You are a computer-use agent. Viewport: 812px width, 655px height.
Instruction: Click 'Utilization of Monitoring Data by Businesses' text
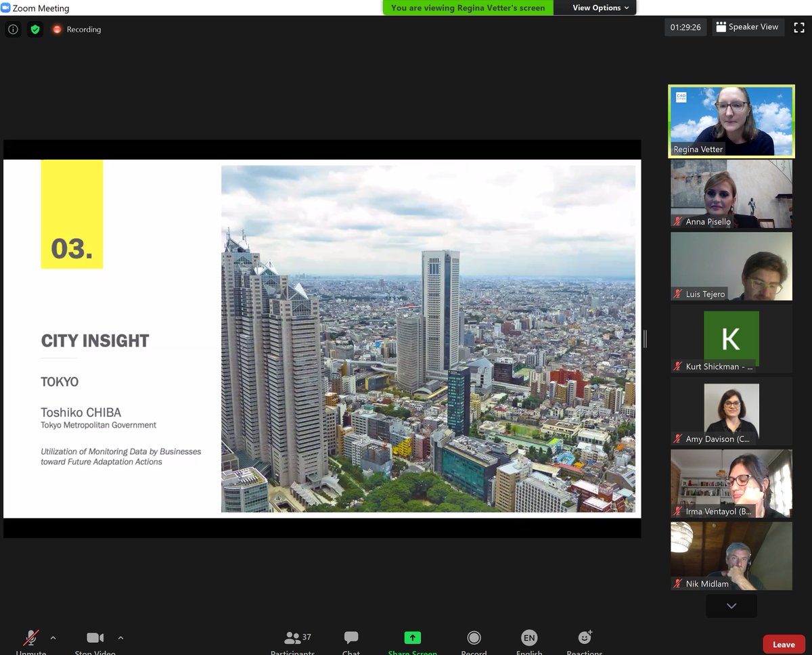[121, 451]
